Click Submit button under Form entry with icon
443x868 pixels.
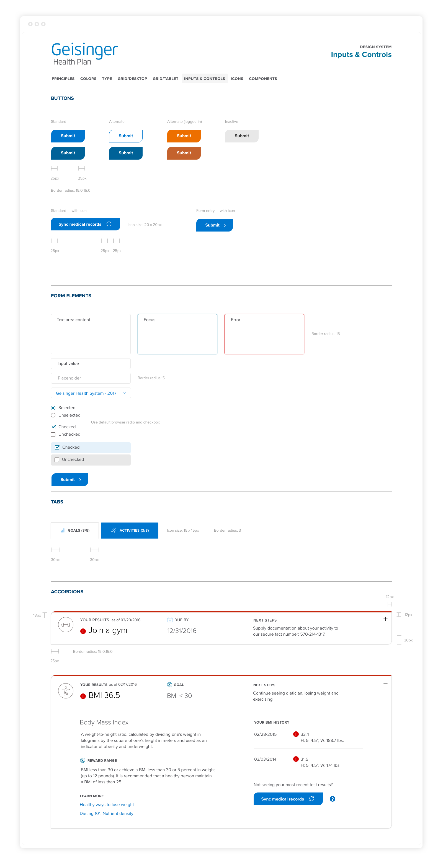[x=215, y=225]
